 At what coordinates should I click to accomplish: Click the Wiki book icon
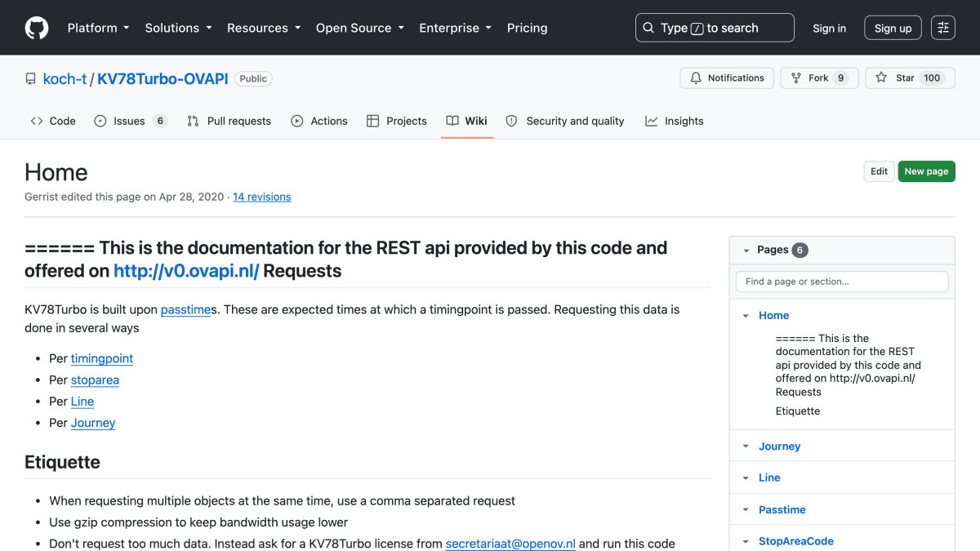(452, 121)
